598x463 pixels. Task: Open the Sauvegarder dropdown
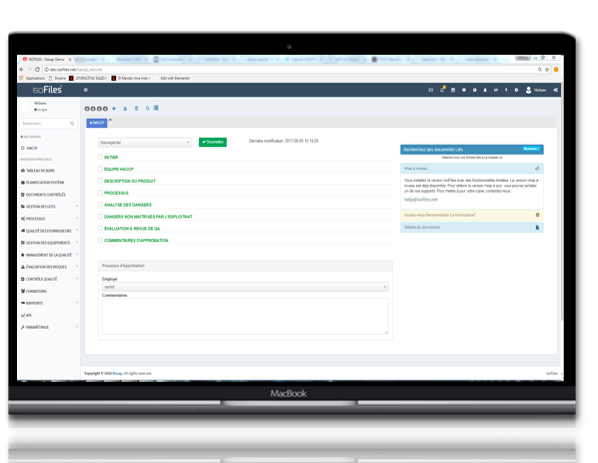[145, 142]
